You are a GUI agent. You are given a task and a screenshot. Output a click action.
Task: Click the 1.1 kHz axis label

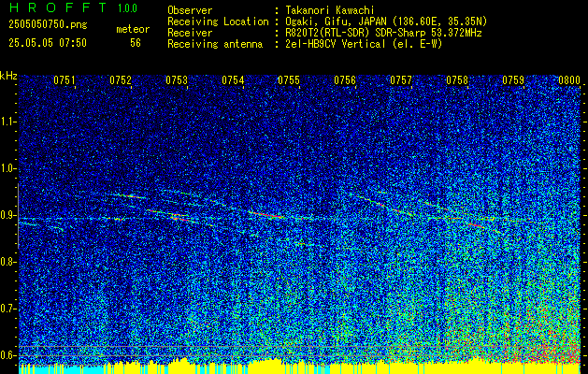coord(8,122)
